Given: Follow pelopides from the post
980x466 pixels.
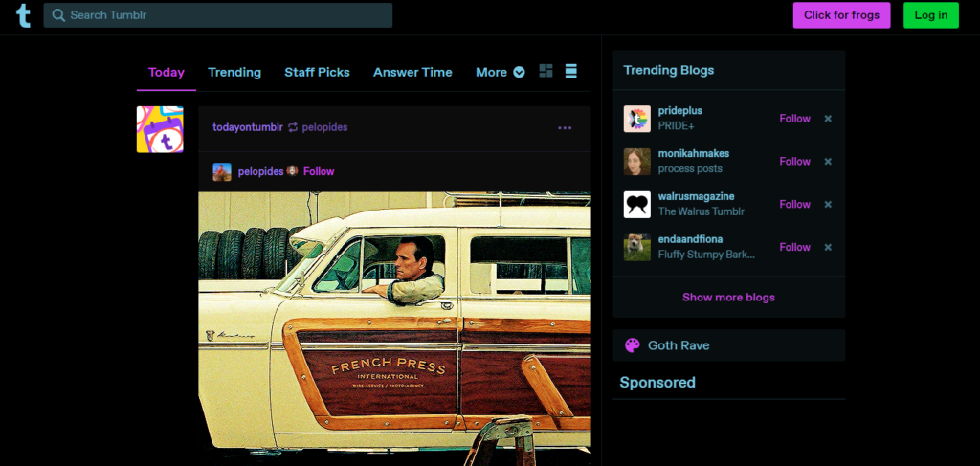Looking at the screenshot, I should 319,171.
